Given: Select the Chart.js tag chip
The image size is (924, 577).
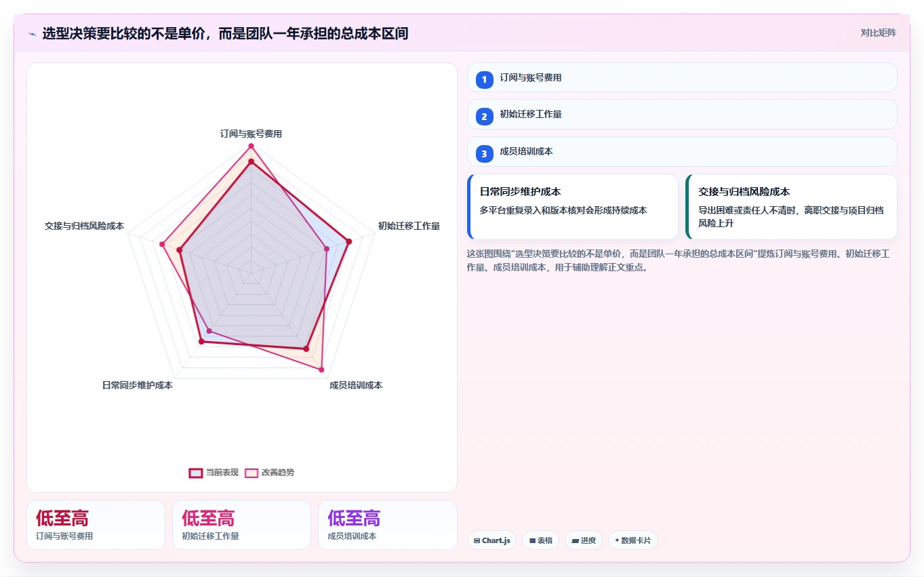Looking at the screenshot, I should click(x=491, y=540).
